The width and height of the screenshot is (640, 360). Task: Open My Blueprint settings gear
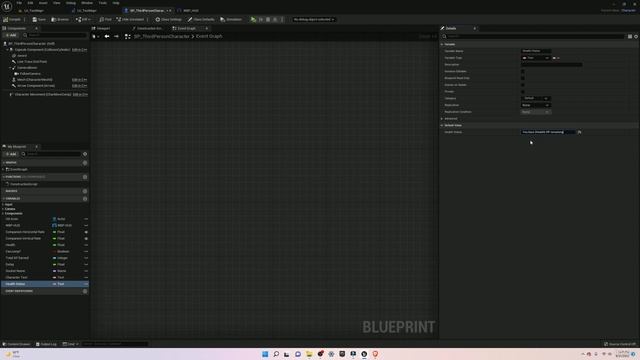(85, 154)
